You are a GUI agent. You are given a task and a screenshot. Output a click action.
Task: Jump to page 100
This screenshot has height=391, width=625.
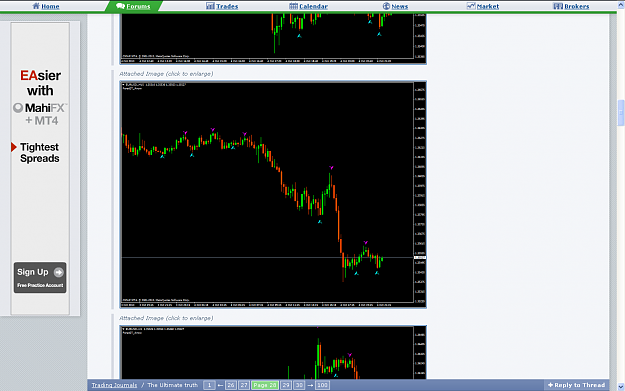pyautogui.click(x=322, y=385)
